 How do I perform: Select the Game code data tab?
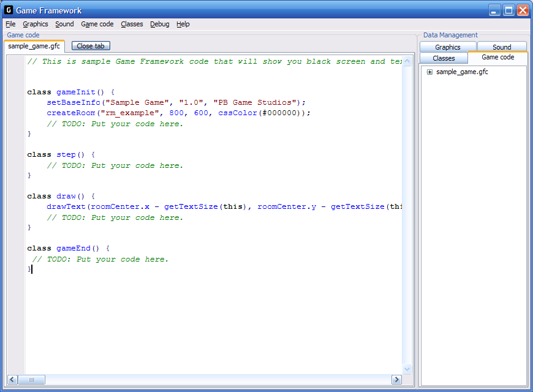coord(497,57)
